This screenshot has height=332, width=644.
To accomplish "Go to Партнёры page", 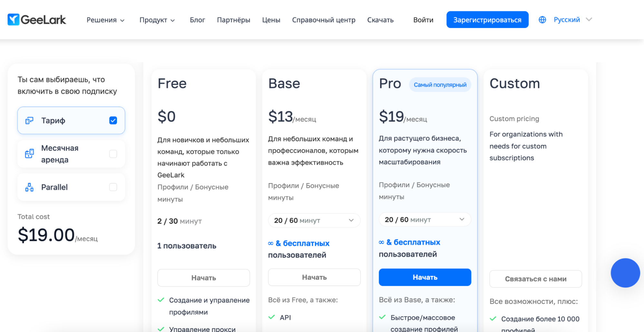I will tap(234, 20).
